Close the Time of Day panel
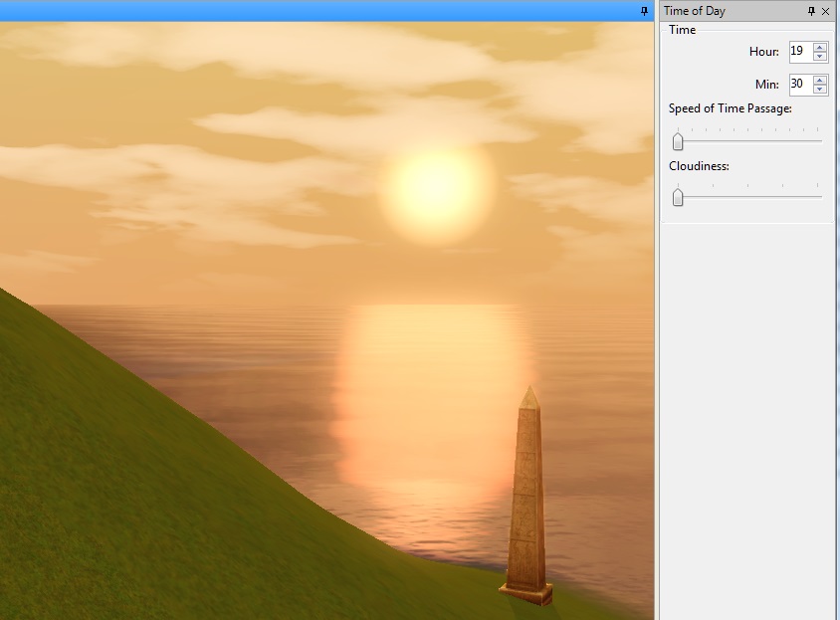Viewport: 840px width, 620px height. tap(826, 11)
